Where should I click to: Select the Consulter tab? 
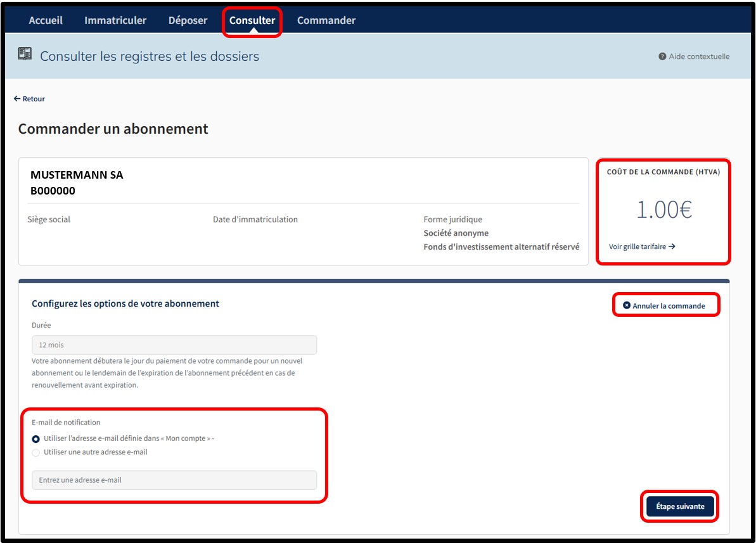[x=252, y=20]
